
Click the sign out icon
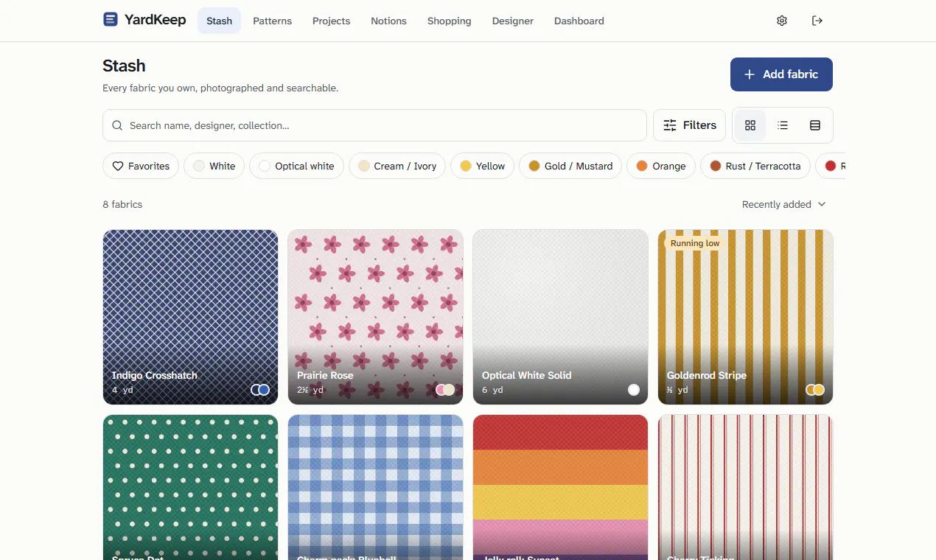pyautogui.click(x=817, y=21)
